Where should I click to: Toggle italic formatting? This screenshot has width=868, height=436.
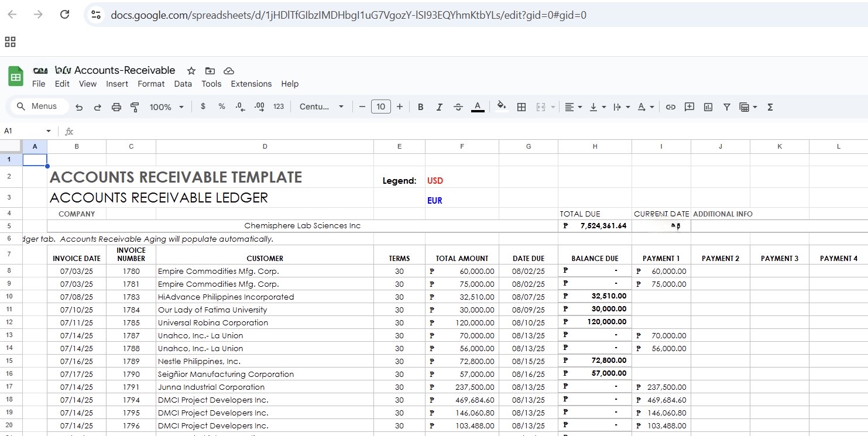click(x=439, y=107)
